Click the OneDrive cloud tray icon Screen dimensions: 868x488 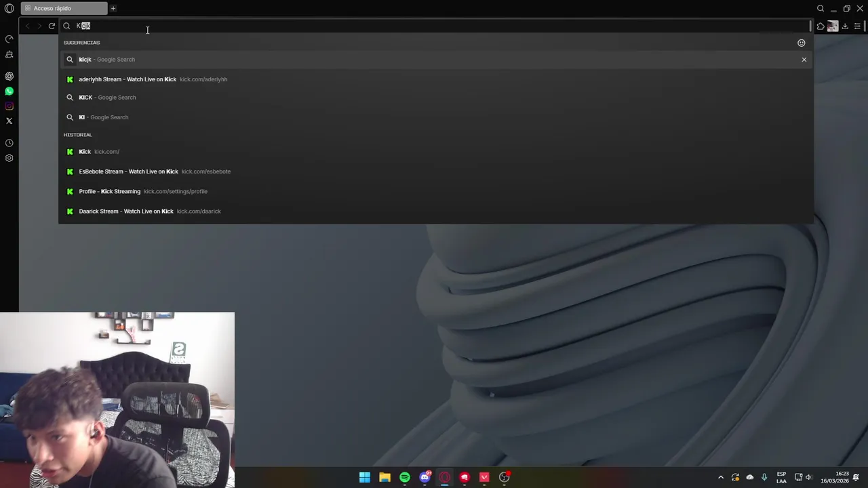(750, 477)
